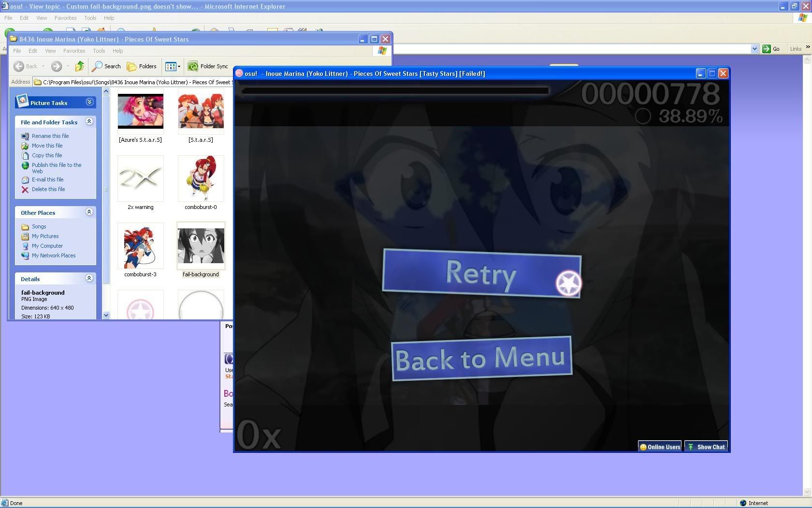Viewport: 812px width, 508px height.
Task: Open Explorer's View menu
Action: [50, 51]
